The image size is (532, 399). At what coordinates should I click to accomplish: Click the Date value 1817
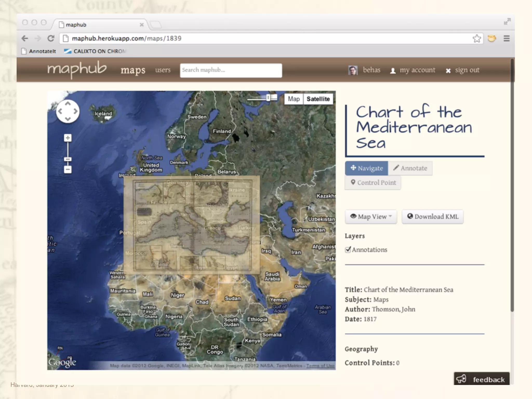point(370,319)
